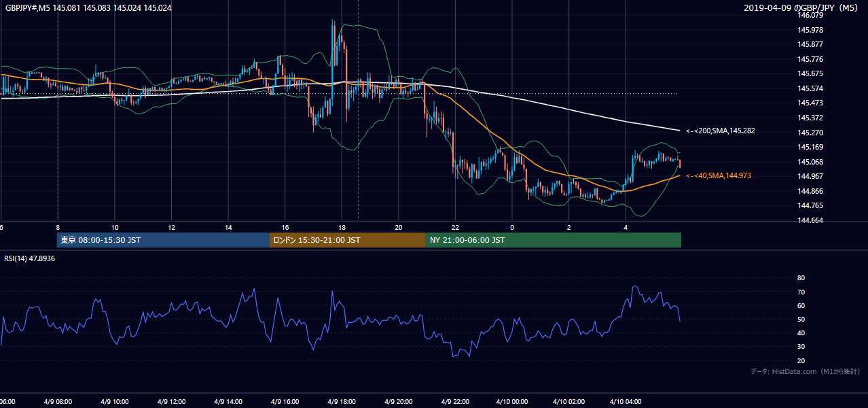
Task: Click the RSI 40 level label
Action: click(x=801, y=333)
